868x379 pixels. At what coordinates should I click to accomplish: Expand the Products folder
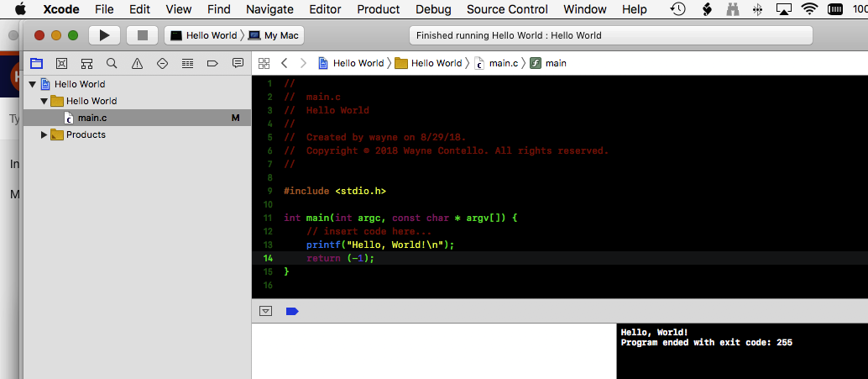click(44, 134)
